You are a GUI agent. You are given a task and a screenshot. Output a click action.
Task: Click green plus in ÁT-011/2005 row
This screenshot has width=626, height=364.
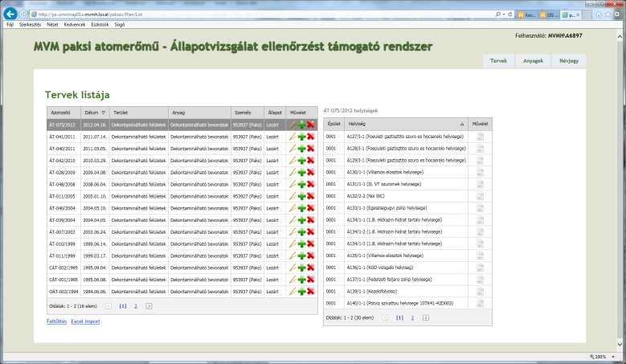[x=302, y=196]
